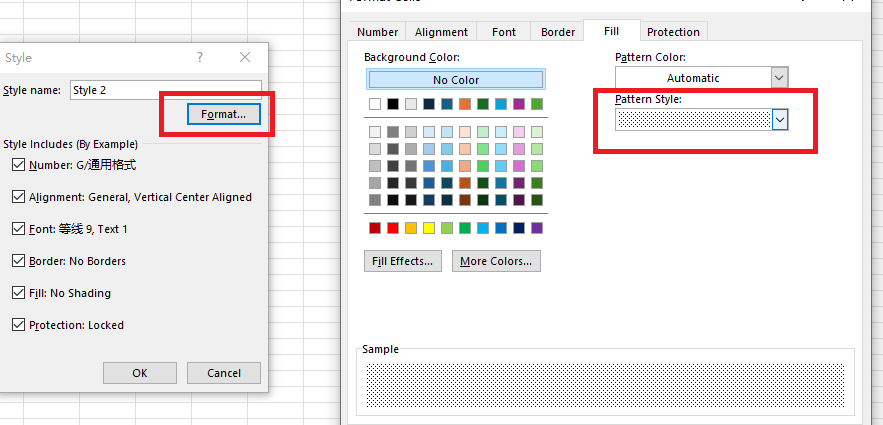Viewport: 883px width, 425px height.
Task: Choose the dark navy swatch in top theme row
Action: click(429, 104)
